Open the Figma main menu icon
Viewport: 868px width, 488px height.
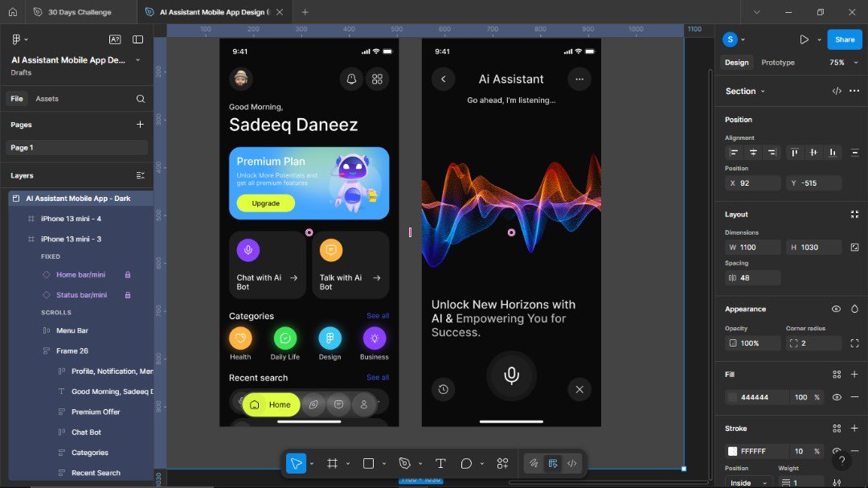pos(17,39)
